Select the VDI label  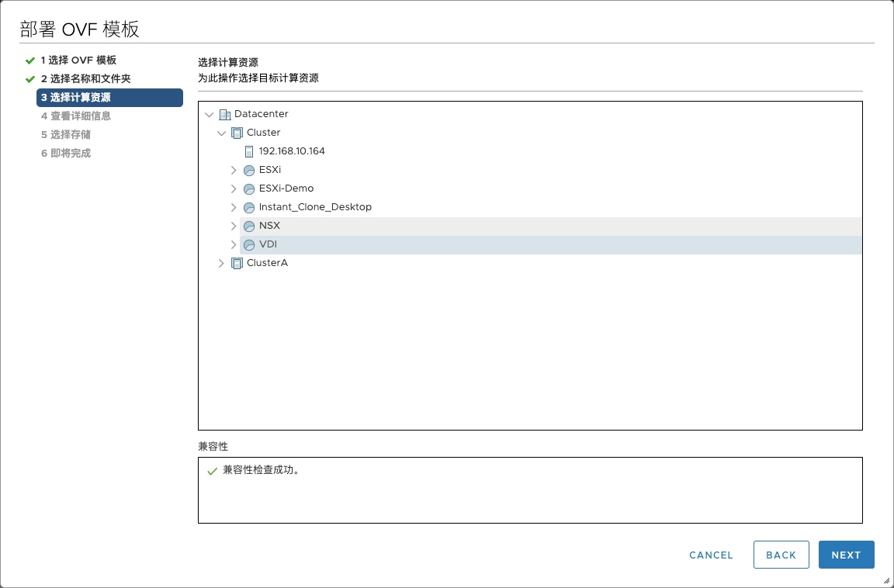coord(268,244)
